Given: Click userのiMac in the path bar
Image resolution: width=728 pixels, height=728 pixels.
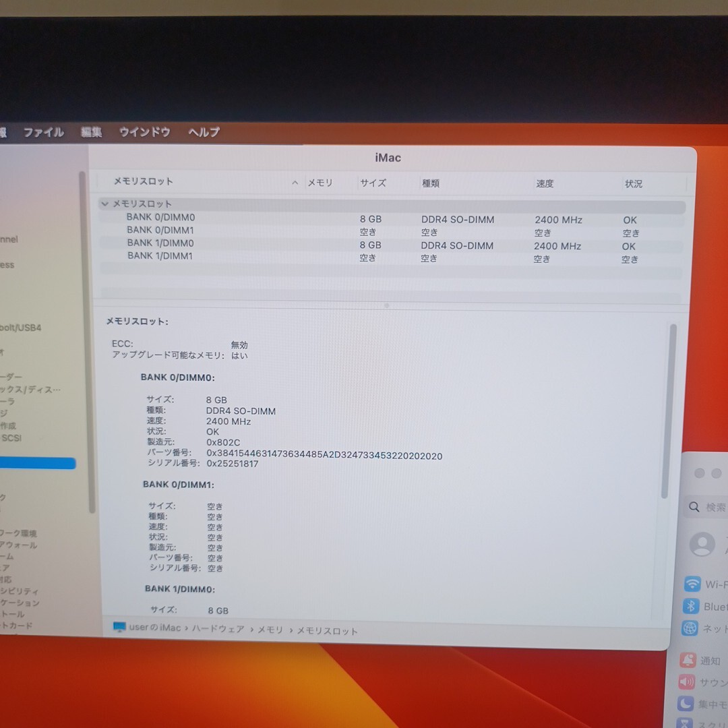Looking at the screenshot, I should (154, 628).
